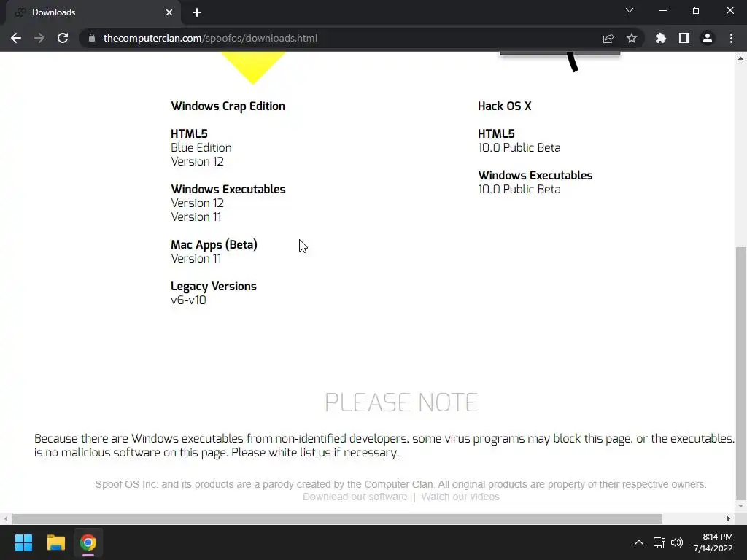
Task: Open the Chrome profile menu
Action: [x=708, y=38]
